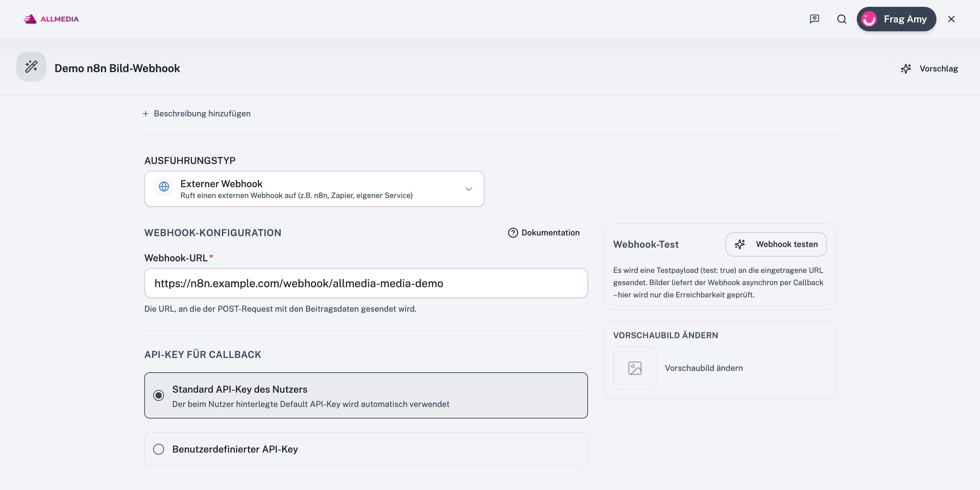Click the plus icon before Beschreibung hinzufügen
Image resolution: width=980 pixels, height=490 pixels.
coord(145,114)
